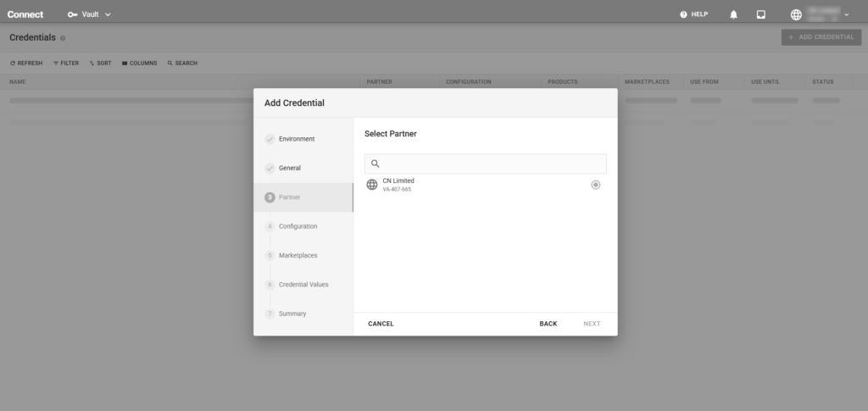868x411 pixels.
Task: Click the Search toolbar button
Action: 182,63
